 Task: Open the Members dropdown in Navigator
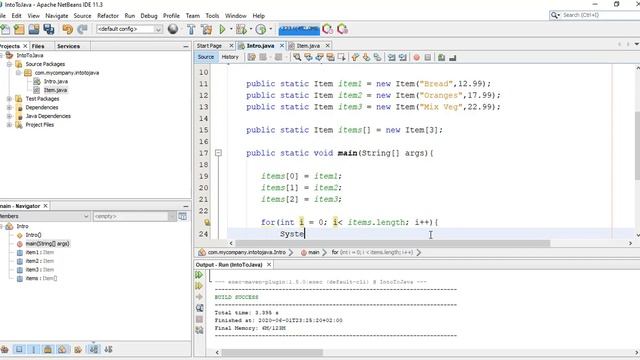[x=86, y=216]
